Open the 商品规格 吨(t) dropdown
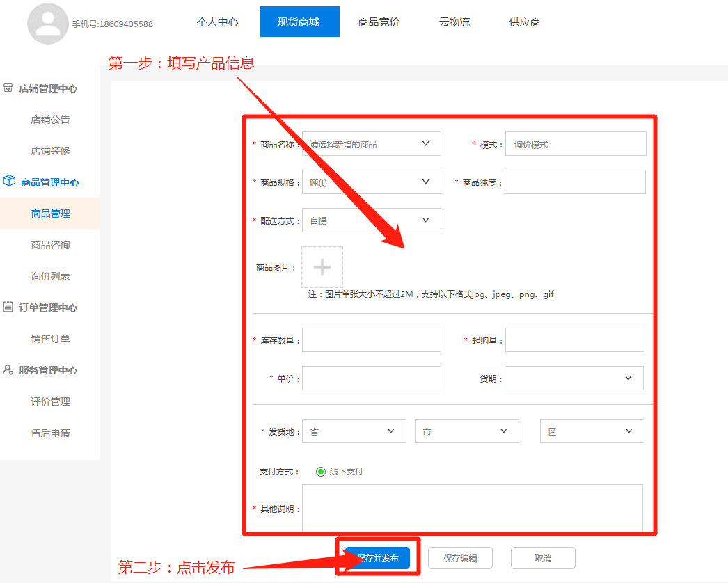728x583 pixels. (372, 182)
